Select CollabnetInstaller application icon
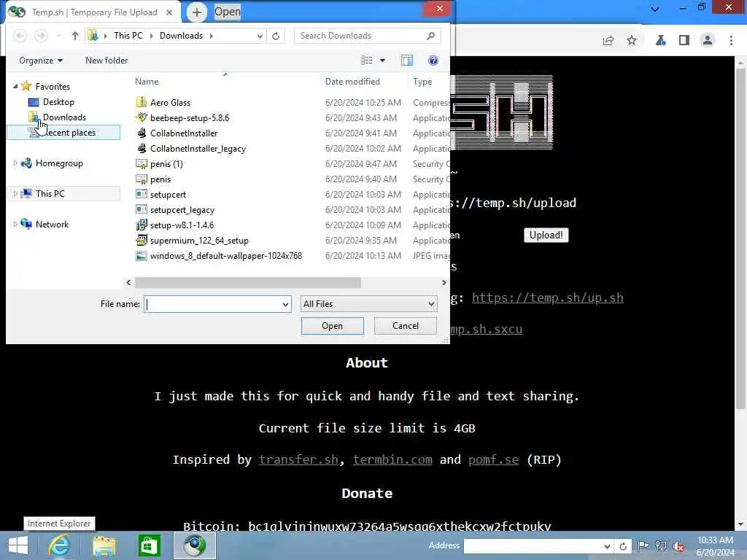Screen dimensions: 747x560 pos(141,133)
